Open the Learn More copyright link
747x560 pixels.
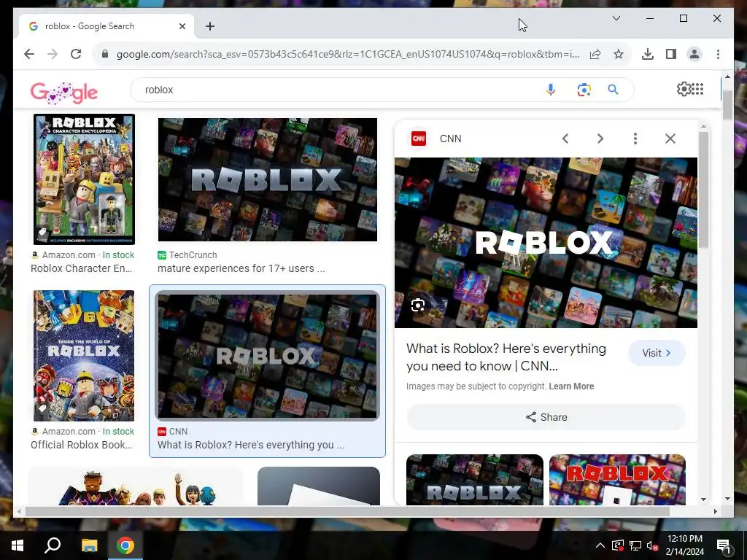571,386
